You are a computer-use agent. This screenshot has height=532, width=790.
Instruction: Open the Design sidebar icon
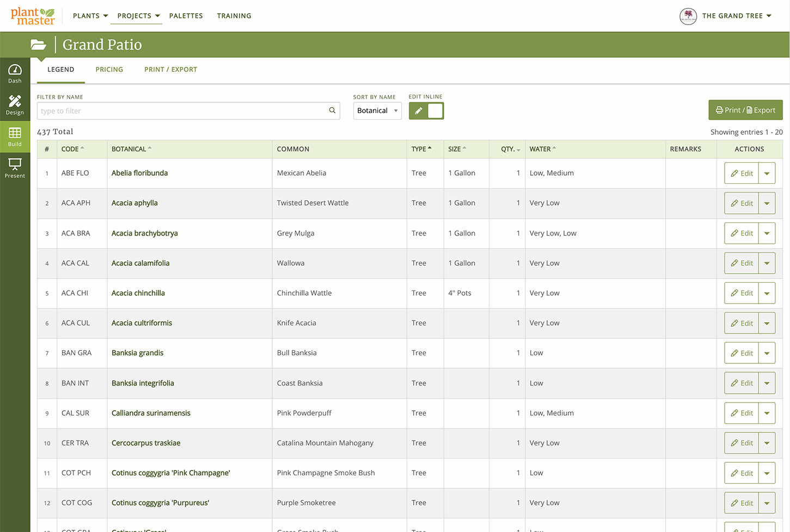pos(15,105)
